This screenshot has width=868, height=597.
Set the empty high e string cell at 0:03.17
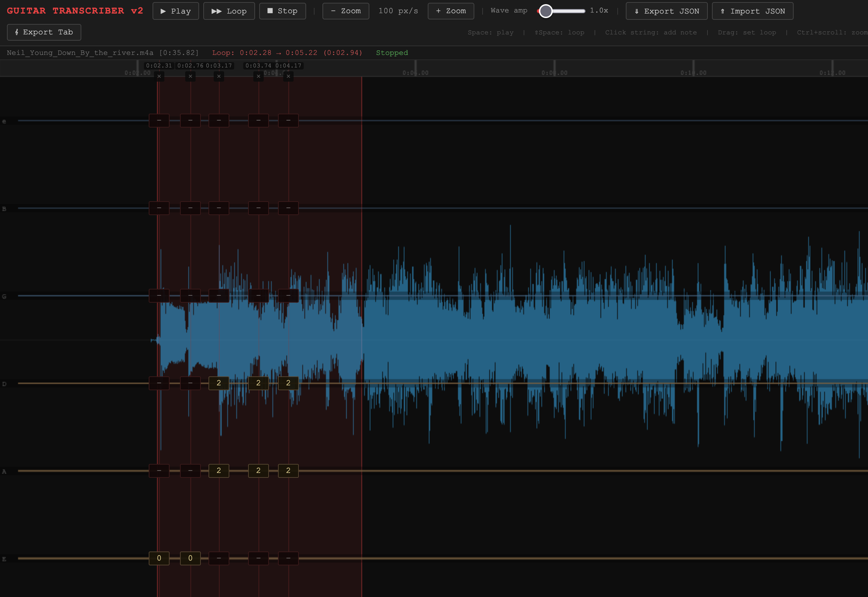[219, 121]
